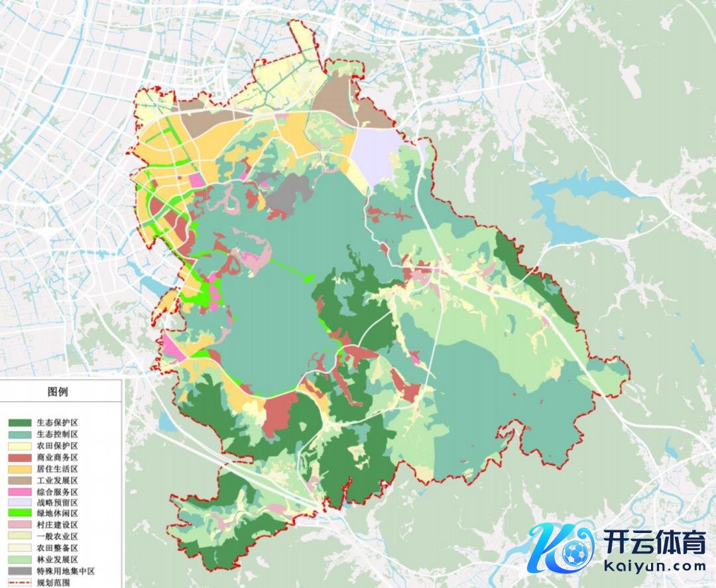Image resolution: width=716 pixels, height=588 pixels.
Task: Click the brown 工业发展区 legend swatch
Action: (x=19, y=480)
